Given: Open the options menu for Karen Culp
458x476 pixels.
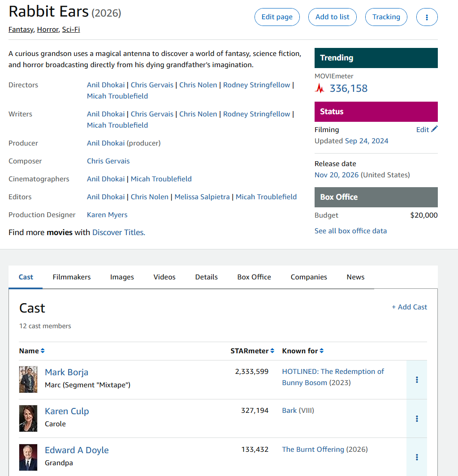Looking at the screenshot, I should pyautogui.click(x=417, y=419).
